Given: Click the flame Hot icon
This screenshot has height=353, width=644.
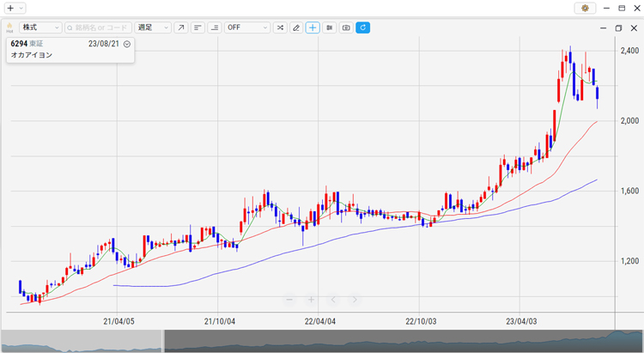Looking at the screenshot, I should click(x=9, y=27).
